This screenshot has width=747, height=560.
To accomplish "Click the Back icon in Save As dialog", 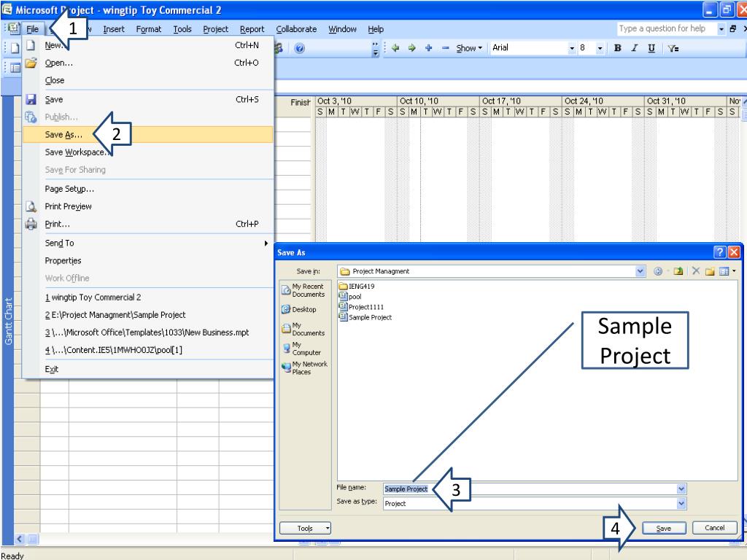I will pyautogui.click(x=658, y=271).
